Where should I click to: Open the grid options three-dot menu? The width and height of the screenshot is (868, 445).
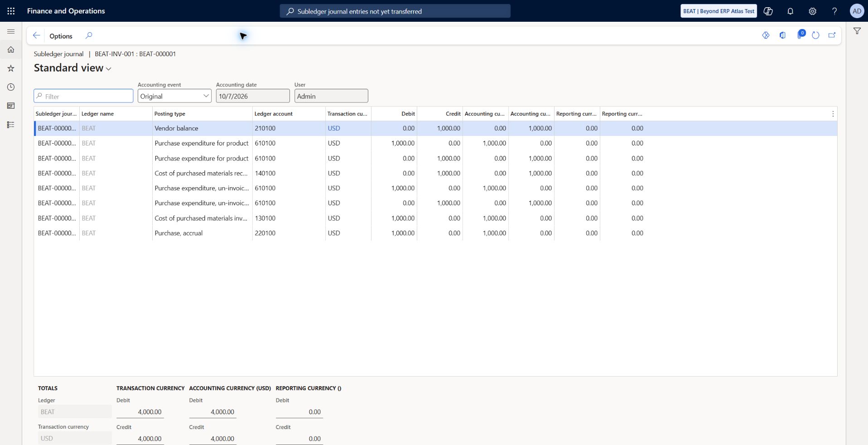[833, 114]
